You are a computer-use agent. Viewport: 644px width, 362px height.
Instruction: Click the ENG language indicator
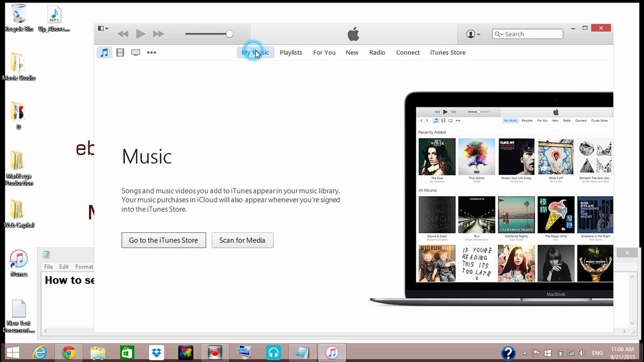pos(598,353)
